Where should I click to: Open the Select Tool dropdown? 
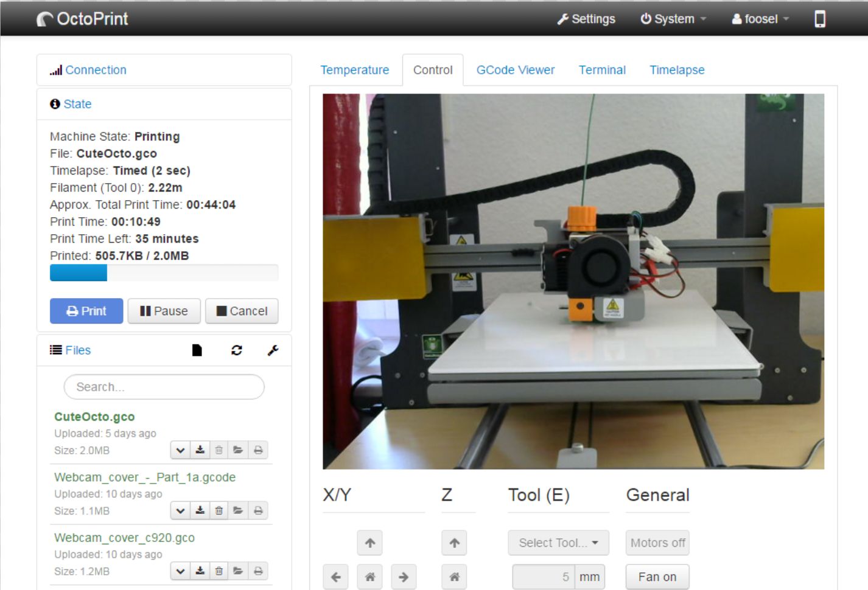[558, 543]
